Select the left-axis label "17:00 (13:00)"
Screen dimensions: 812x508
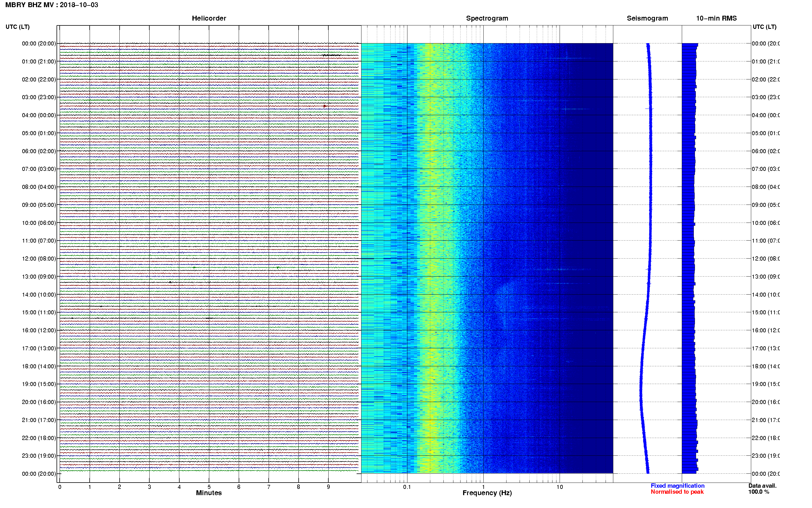(39, 348)
